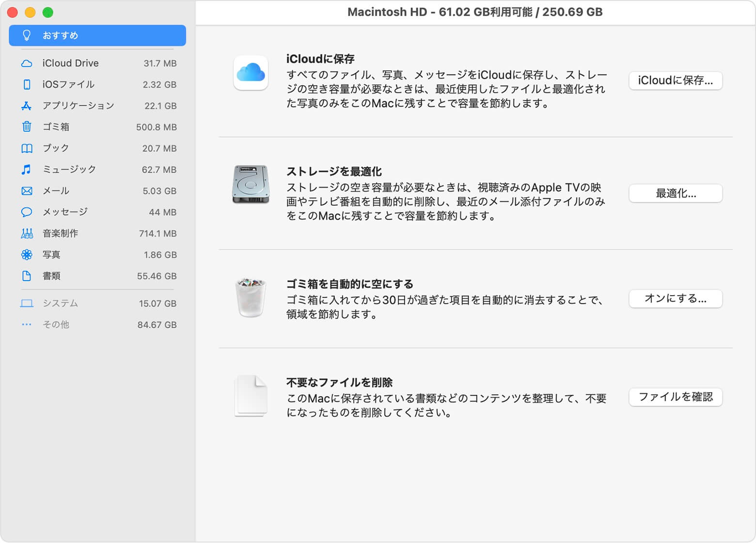Click the full trash-can icon beside ゴミ箱を自動的に空にする
The image size is (756, 543).
251,297
